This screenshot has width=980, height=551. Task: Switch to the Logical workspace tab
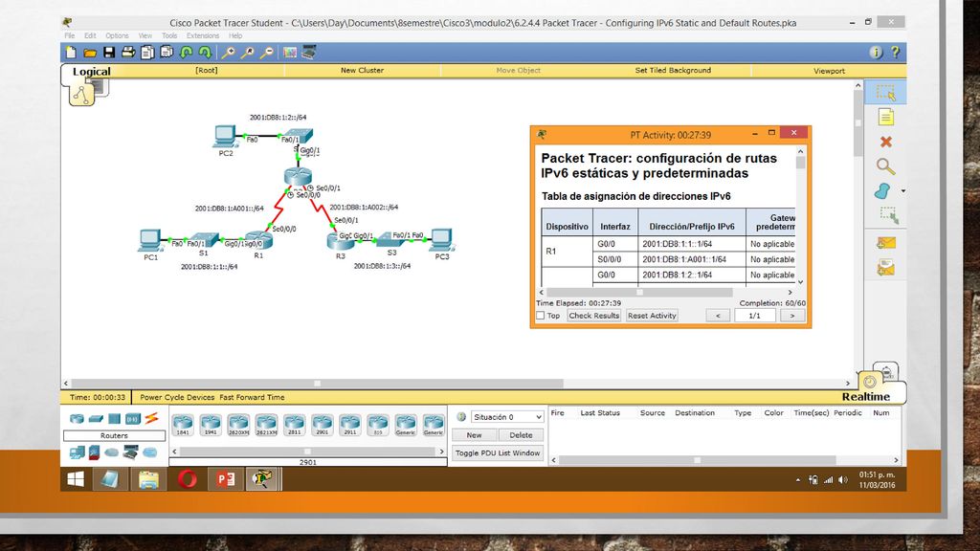(91, 71)
